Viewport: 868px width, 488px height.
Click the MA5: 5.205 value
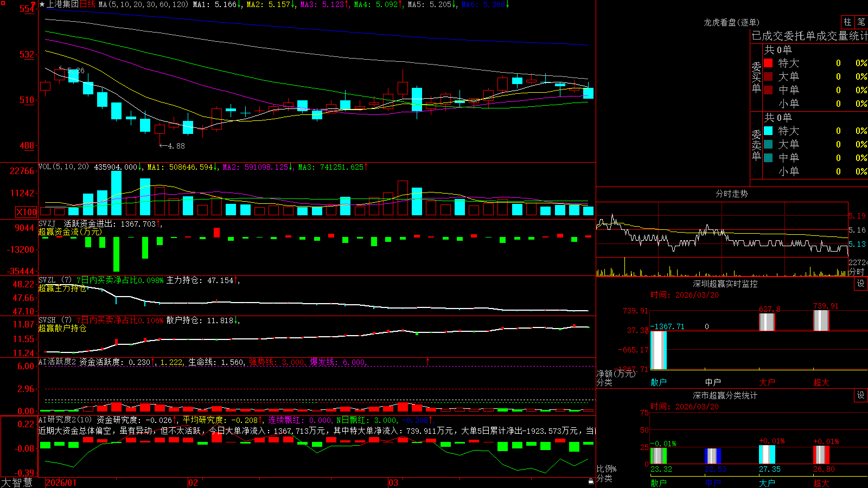(429, 4)
